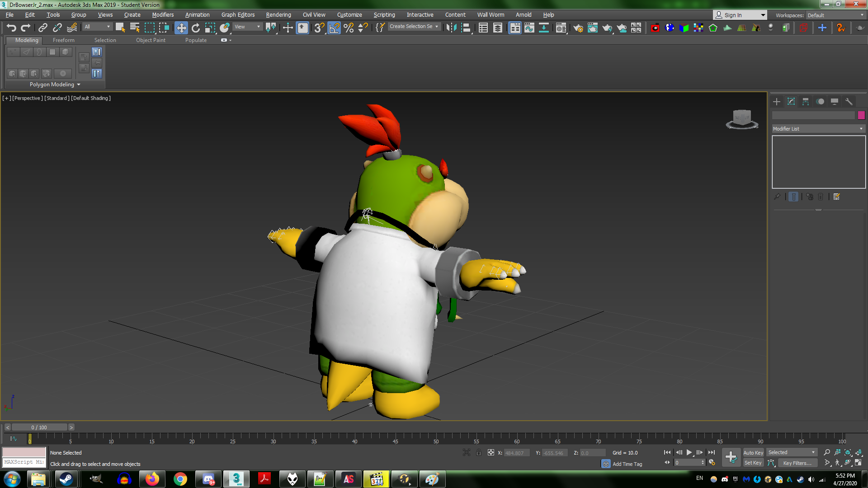
Task: Open the Graph Editors menu
Action: (238, 15)
